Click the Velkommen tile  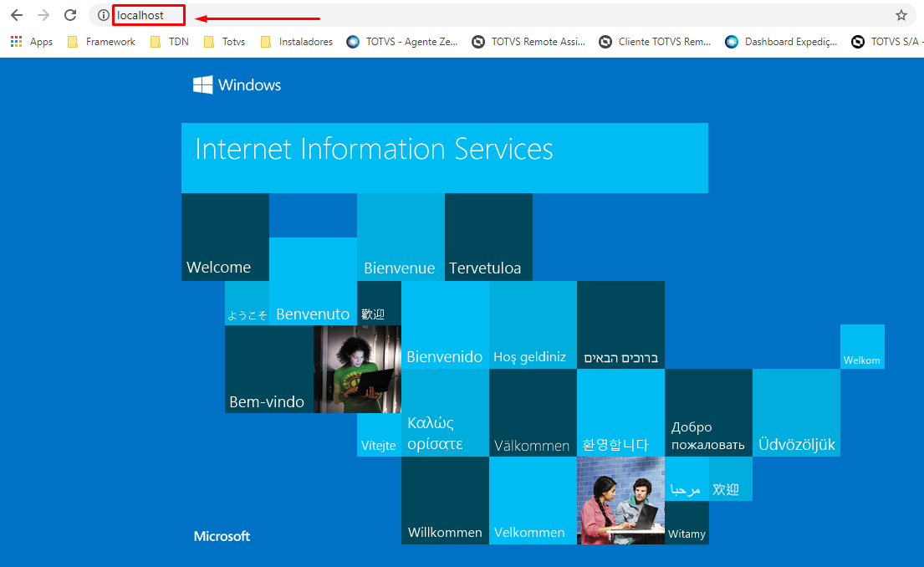coord(533,500)
